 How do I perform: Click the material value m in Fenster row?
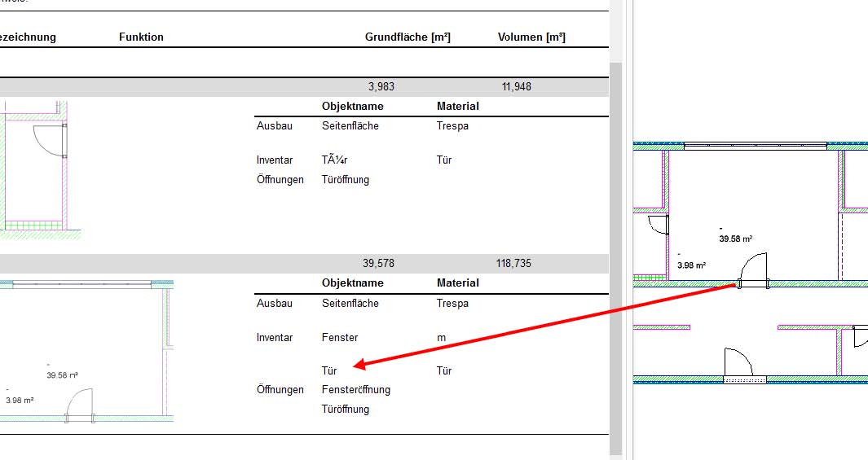click(x=441, y=337)
